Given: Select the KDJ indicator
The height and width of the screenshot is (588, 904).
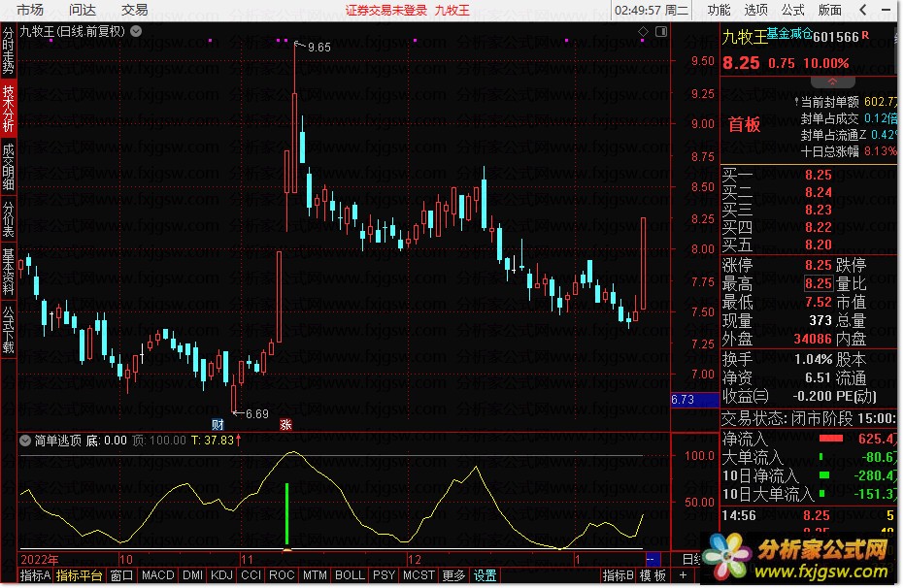Looking at the screenshot, I should (221, 575).
